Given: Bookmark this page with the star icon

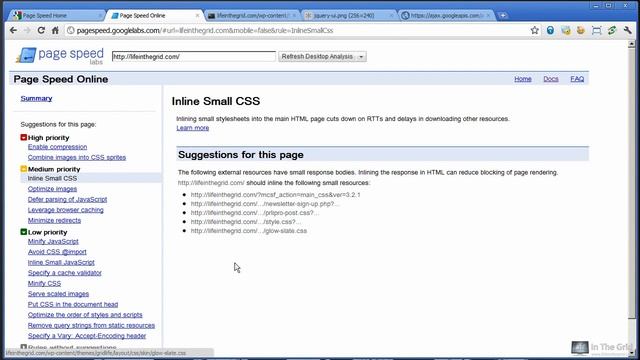Looking at the screenshot, I should click(x=535, y=30).
